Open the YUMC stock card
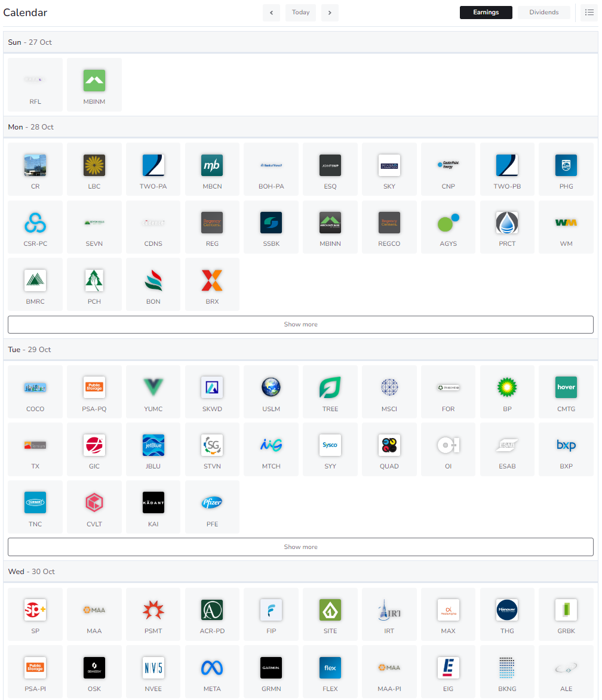 coord(153,391)
